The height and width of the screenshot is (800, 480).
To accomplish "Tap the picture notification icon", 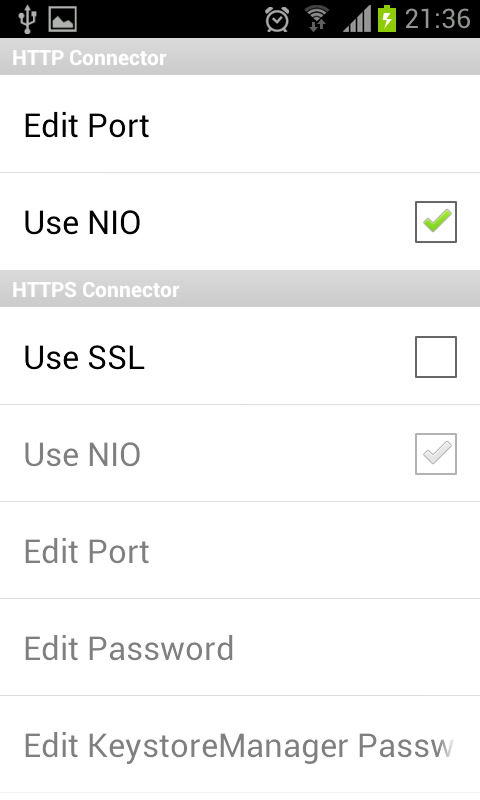I will pyautogui.click(x=63, y=19).
